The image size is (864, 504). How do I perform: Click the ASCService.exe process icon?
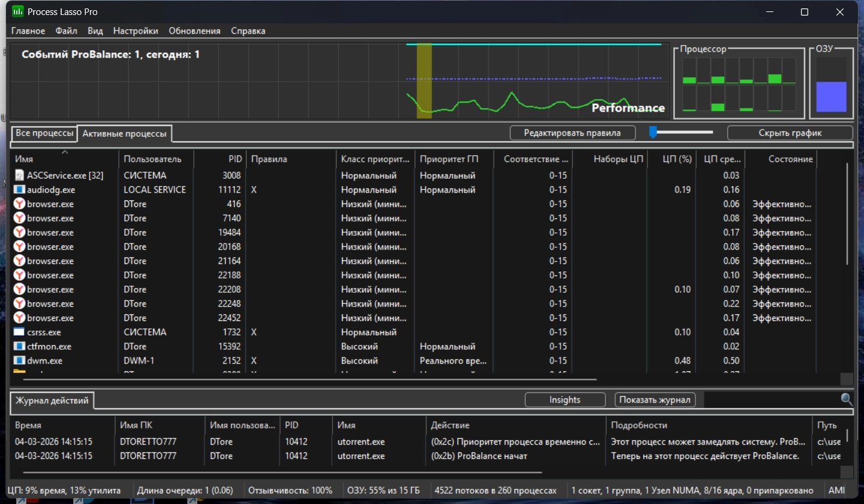[x=19, y=176]
